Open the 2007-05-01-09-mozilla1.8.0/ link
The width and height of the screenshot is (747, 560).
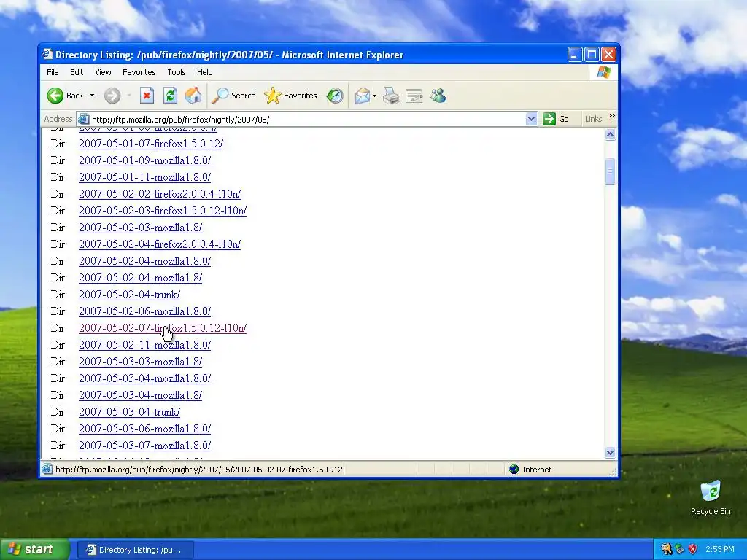pos(145,160)
